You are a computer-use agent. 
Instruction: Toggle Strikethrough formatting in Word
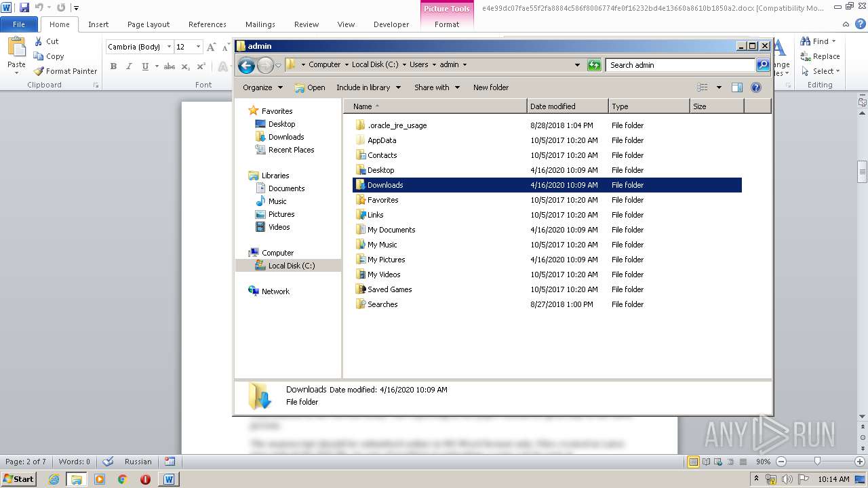tap(170, 66)
